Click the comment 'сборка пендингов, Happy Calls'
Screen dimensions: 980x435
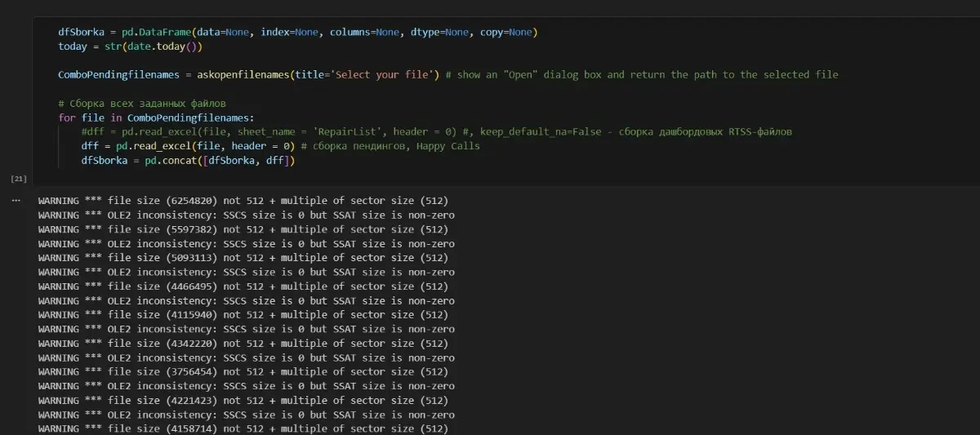(390, 146)
